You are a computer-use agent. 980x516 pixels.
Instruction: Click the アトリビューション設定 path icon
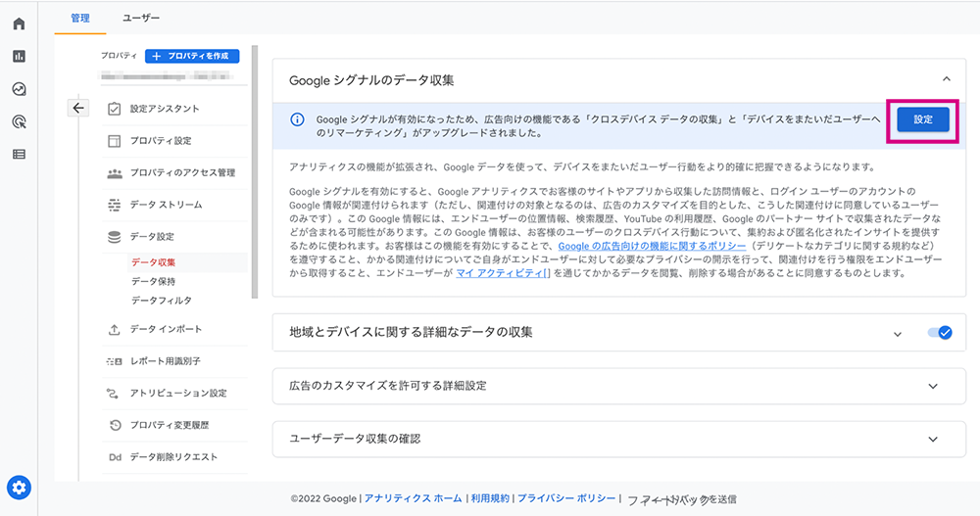click(113, 393)
